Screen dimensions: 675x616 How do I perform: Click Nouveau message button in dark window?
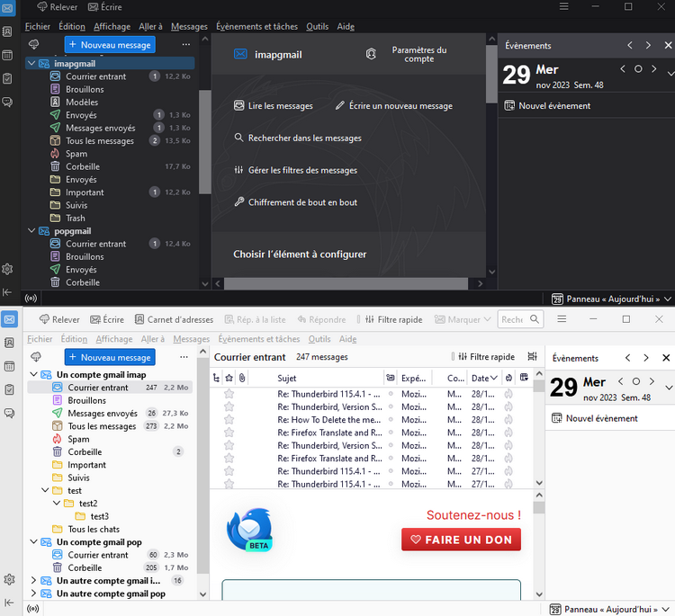(110, 45)
